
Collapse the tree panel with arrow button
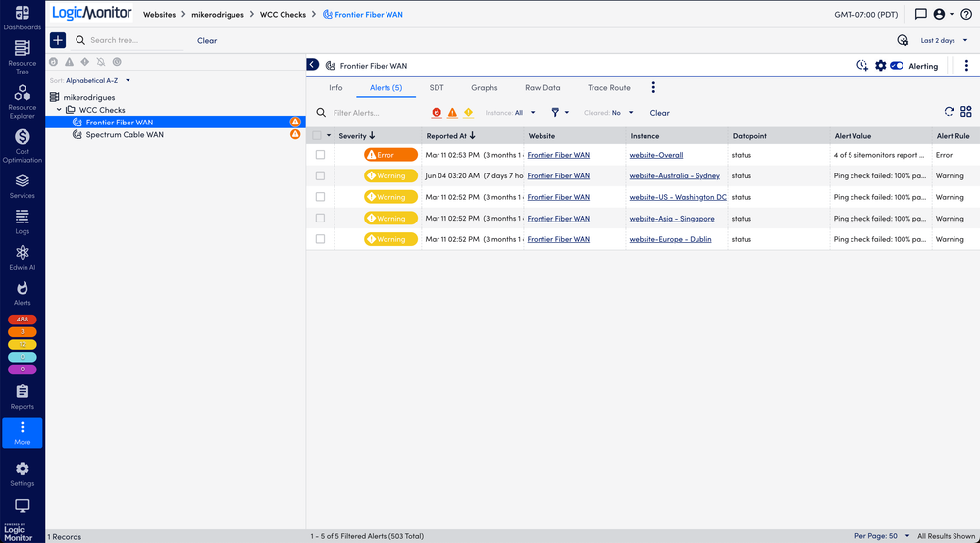click(313, 65)
